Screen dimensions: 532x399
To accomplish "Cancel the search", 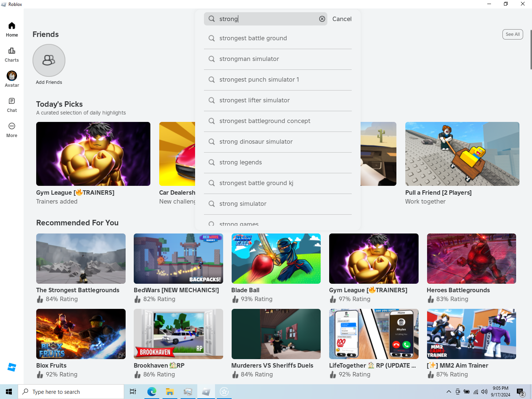I will [x=342, y=19].
